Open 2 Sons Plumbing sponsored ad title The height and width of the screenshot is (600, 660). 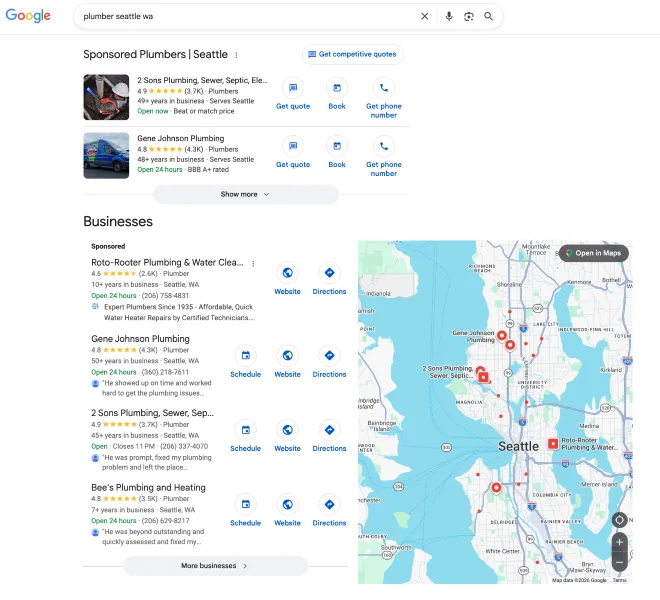202,80
